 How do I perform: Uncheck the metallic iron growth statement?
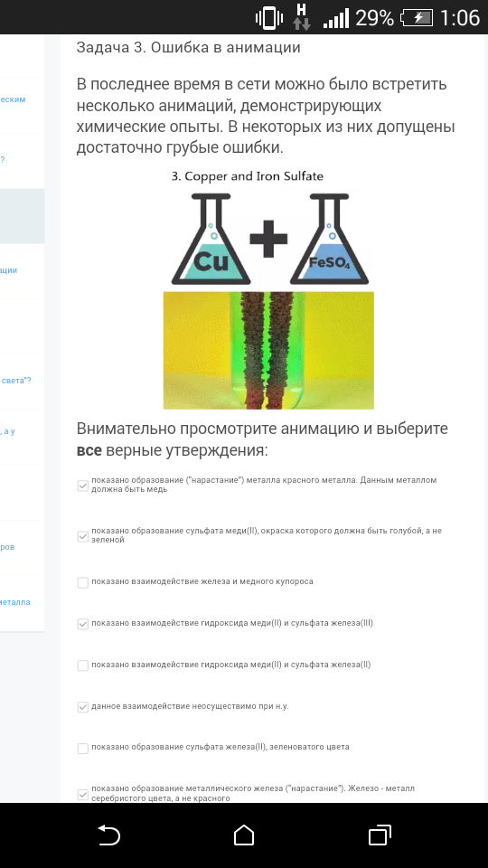(83, 795)
